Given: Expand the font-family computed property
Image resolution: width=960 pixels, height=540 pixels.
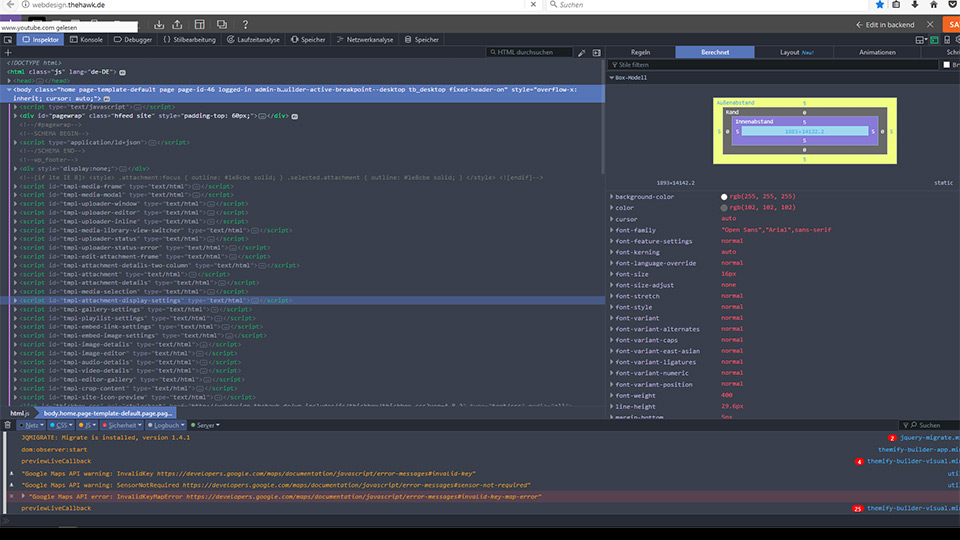Looking at the screenshot, I should (x=611, y=230).
